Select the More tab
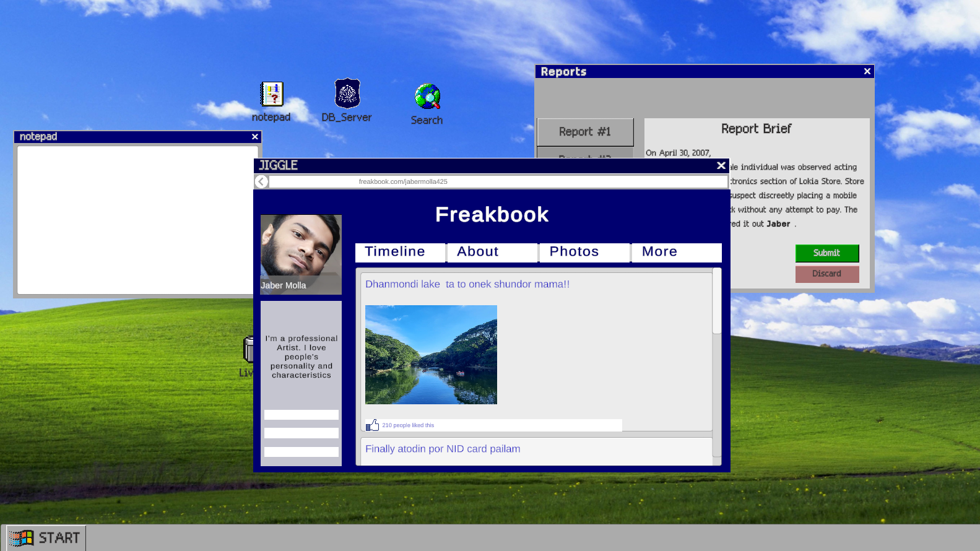The image size is (980, 551). (677, 252)
